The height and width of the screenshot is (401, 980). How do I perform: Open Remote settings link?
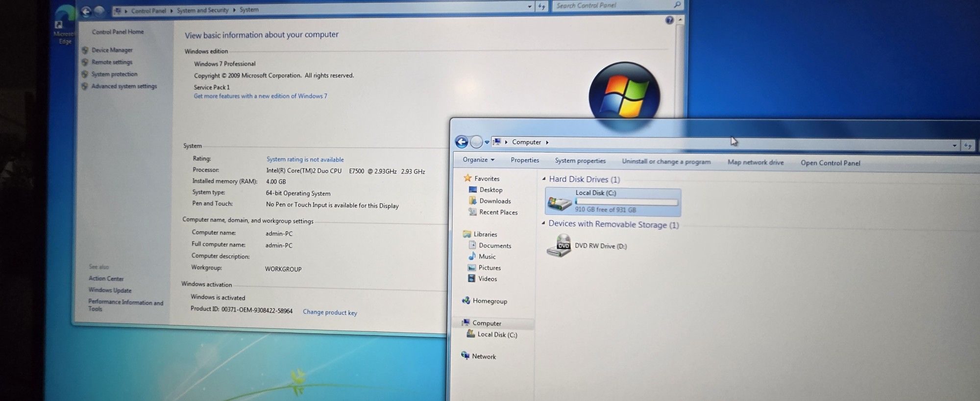pyautogui.click(x=112, y=62)
